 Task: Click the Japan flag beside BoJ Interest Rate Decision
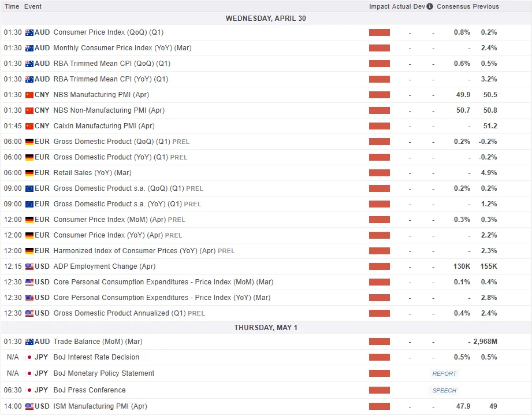tap(29, 357)
